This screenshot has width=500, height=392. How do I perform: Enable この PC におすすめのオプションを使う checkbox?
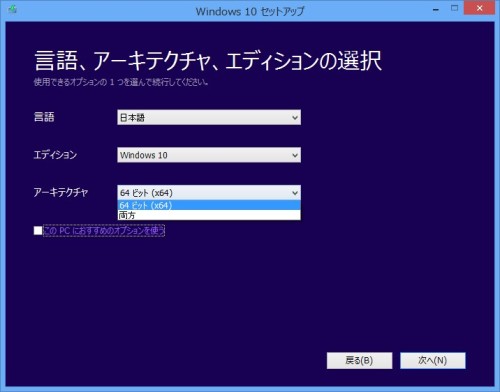pos(38,230)
